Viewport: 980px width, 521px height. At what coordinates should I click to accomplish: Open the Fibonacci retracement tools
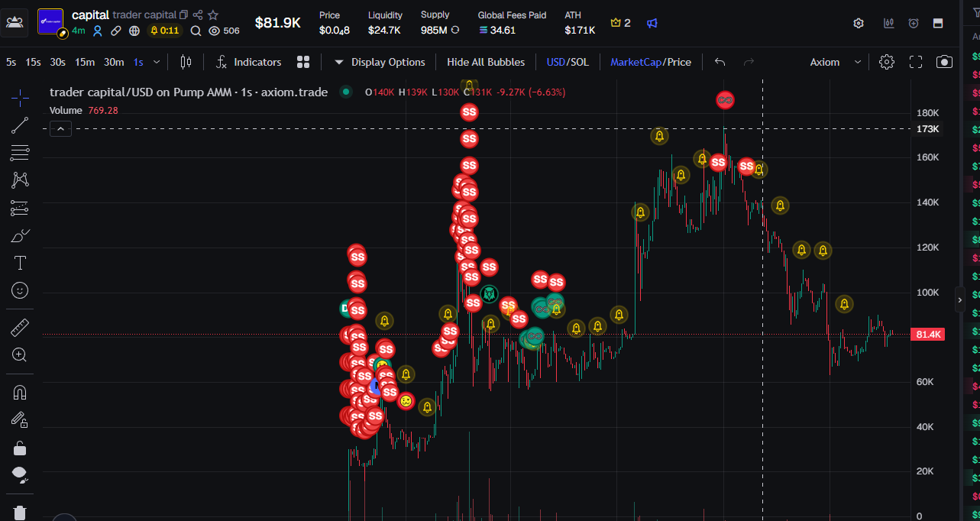[x=20, y=153]
